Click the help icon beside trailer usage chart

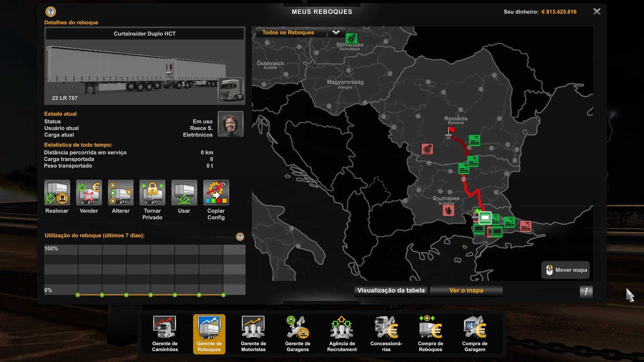(x=240, y=237)
